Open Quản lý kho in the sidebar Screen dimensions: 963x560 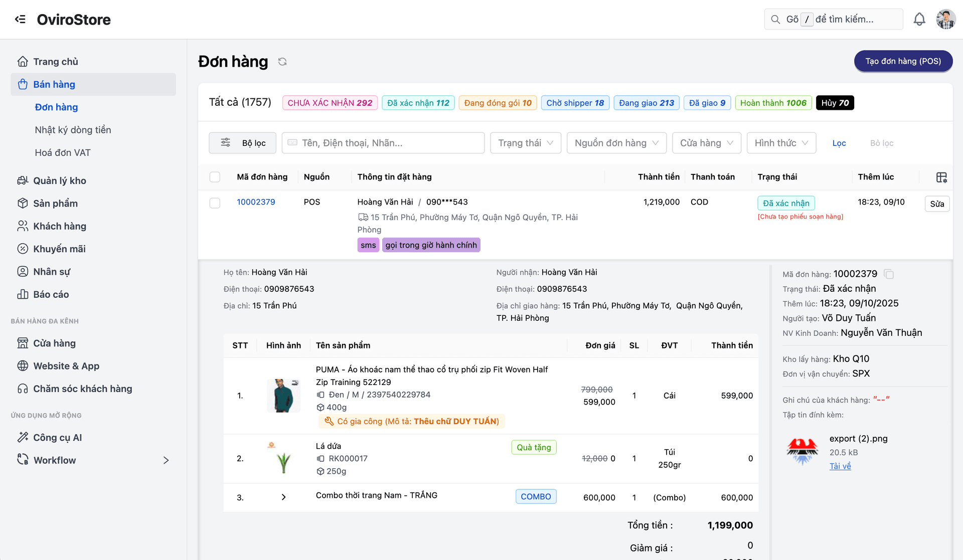click(x=59, y=180)
